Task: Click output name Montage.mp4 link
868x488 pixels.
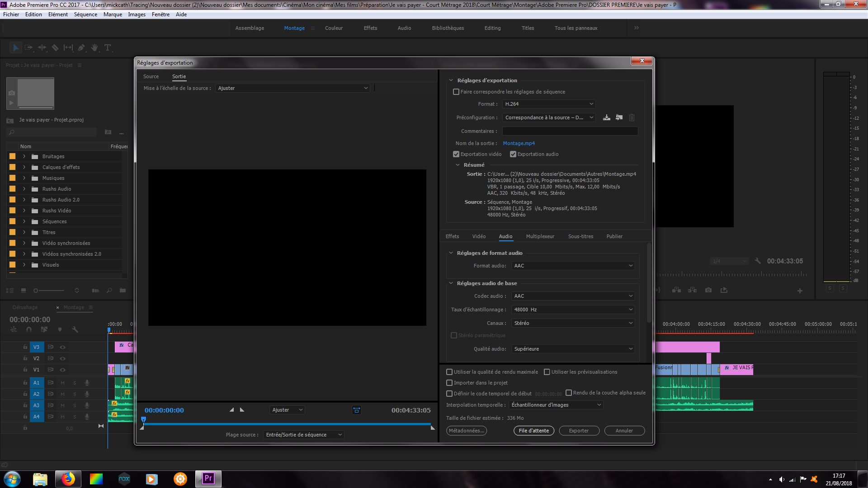Action: (x=519, y=143)
